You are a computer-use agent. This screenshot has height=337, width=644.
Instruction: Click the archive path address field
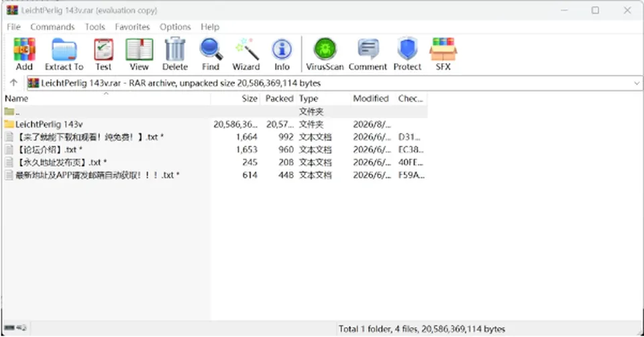pos(335,83)
